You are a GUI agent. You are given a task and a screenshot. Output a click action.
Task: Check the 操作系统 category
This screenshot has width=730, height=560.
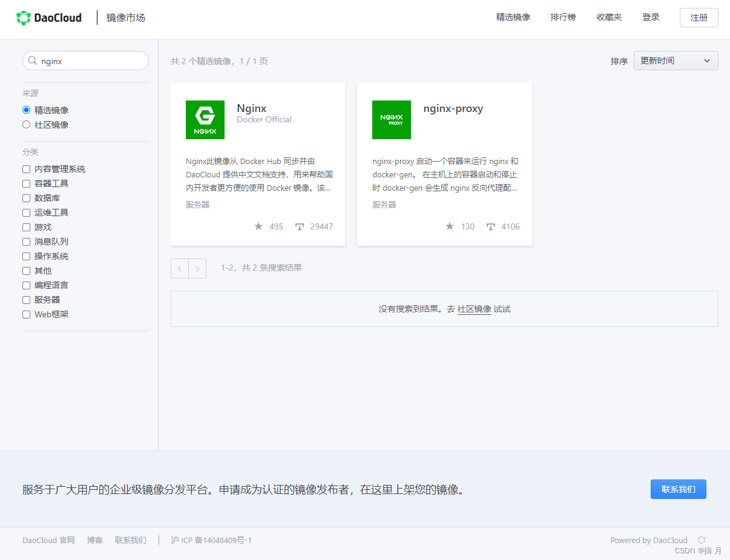26,256
